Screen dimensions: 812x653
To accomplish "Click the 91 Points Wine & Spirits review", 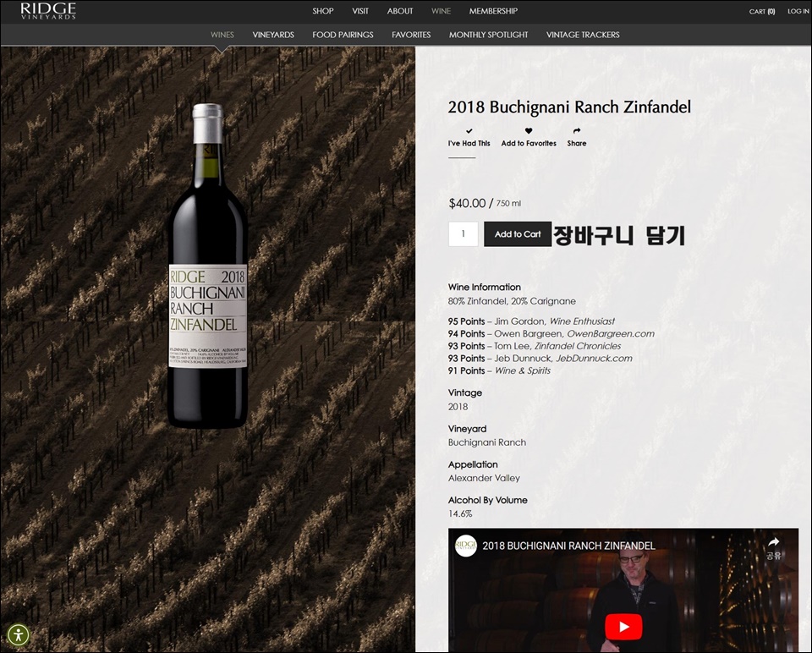I will point(499,370).
